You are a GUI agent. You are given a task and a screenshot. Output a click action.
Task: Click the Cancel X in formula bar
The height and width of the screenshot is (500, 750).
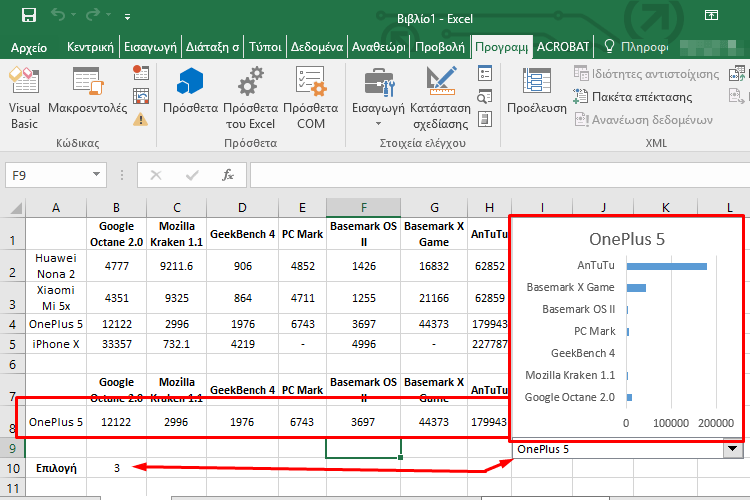(156, 175)
